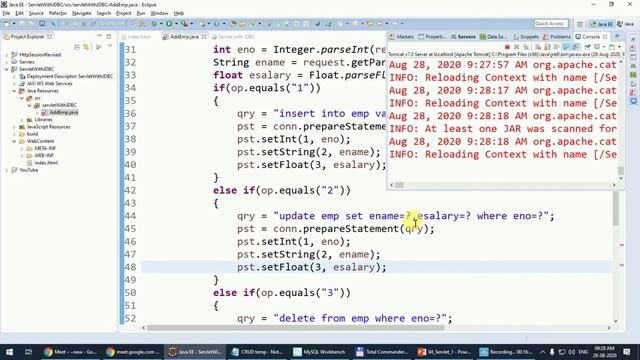Open Windows Start menu

point(9,351)
